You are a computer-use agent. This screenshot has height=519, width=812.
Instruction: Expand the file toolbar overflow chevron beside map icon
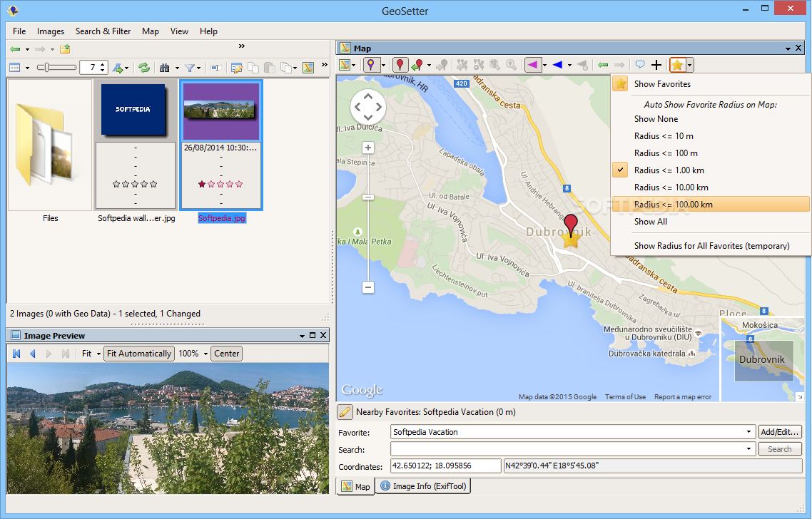click(x=324, y=65)
